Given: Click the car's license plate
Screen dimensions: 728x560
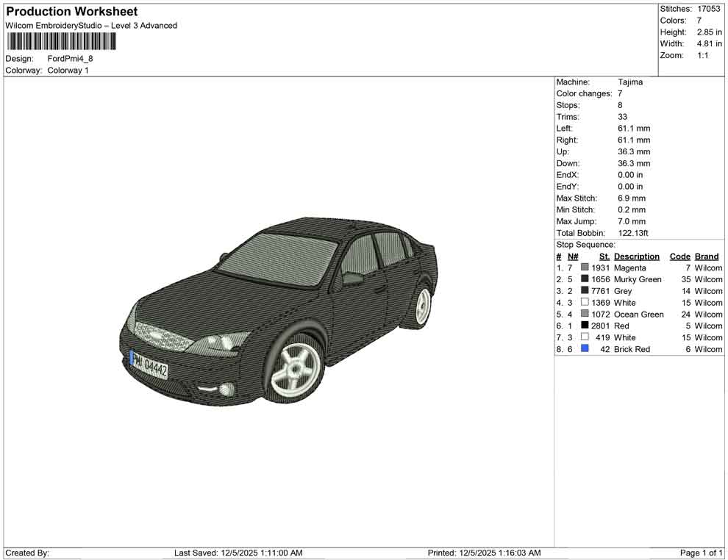Looking at the screenshot, I should click(x=150, y=365).
